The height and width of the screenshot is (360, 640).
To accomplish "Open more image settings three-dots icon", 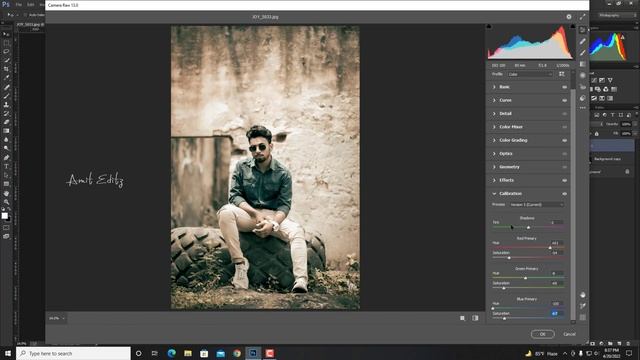I will pyautogui.click(x=582, y=108).
